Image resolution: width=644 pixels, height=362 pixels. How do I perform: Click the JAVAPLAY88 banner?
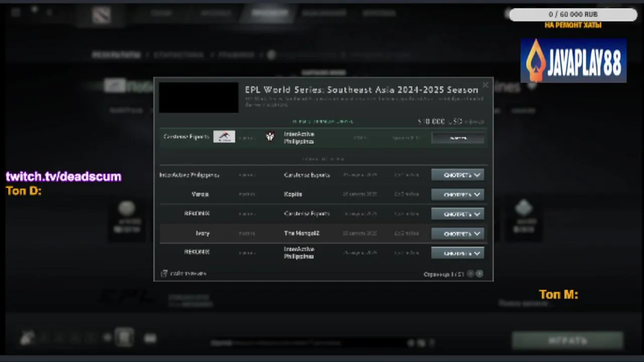click(574, 60)
